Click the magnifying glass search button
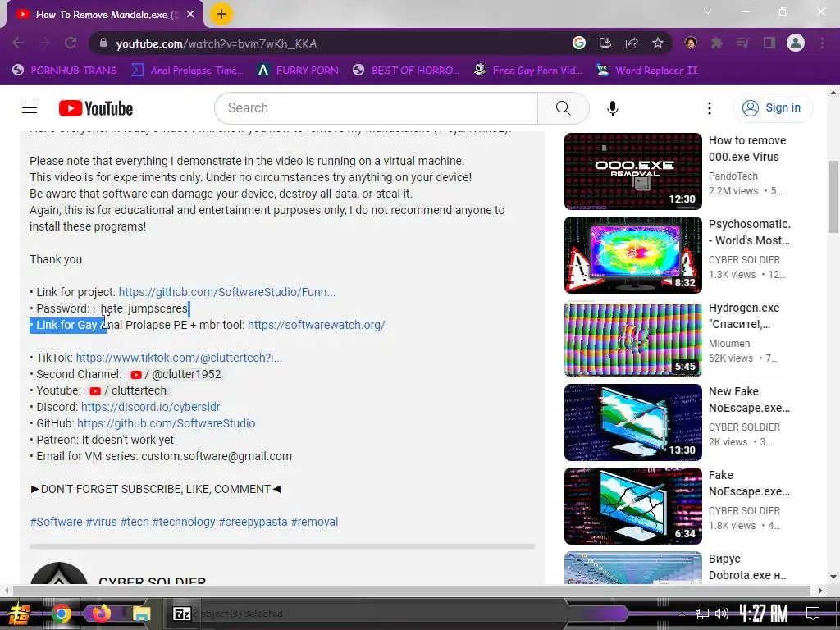Viewport: 840px width, 630px height. tap(563, 108)
